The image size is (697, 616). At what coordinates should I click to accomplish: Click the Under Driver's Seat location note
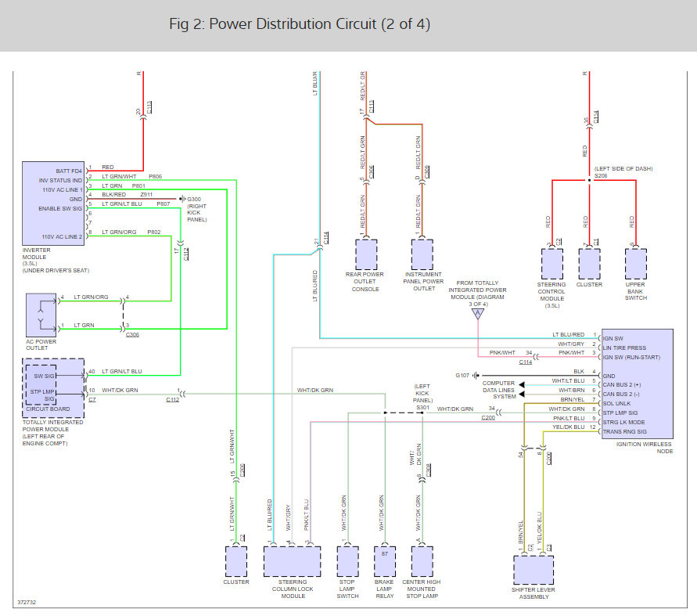pos(56,270)
